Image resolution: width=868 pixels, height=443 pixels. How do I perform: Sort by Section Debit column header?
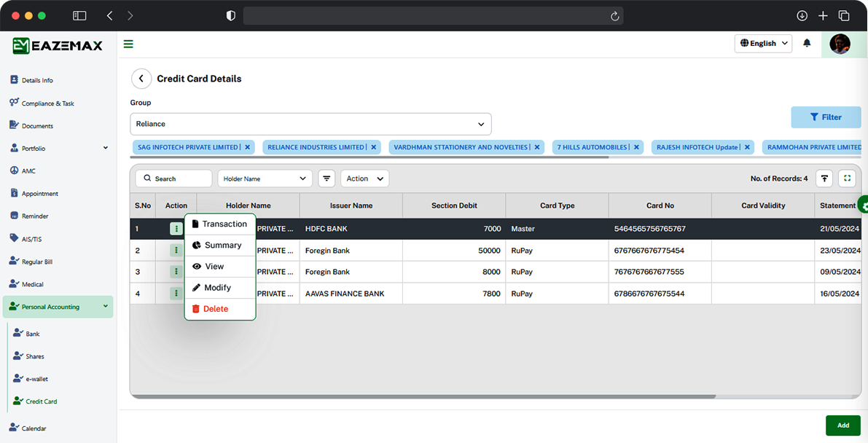454,205
